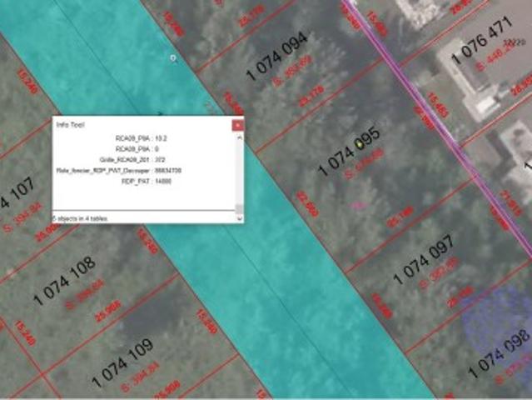Click lot number 1 074 097 label
Image resolution: width=532 pixels, height=400 pixels.
coord(424,259)
